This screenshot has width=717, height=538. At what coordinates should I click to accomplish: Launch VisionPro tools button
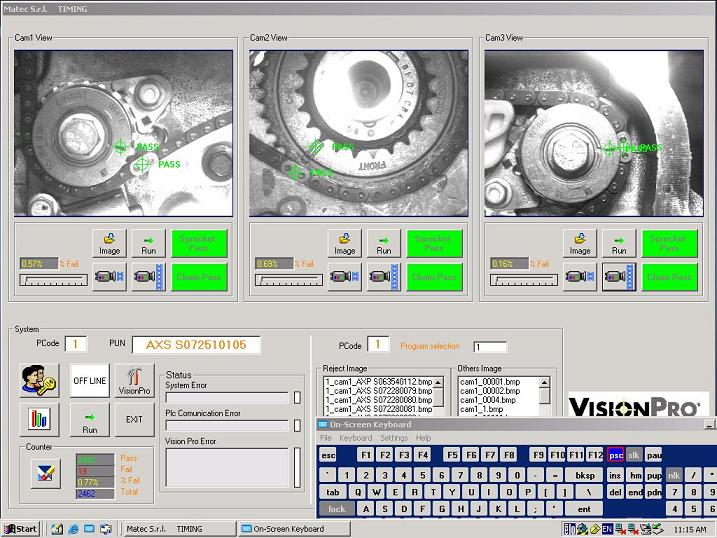pyautogui.click(x=134, y=380)
